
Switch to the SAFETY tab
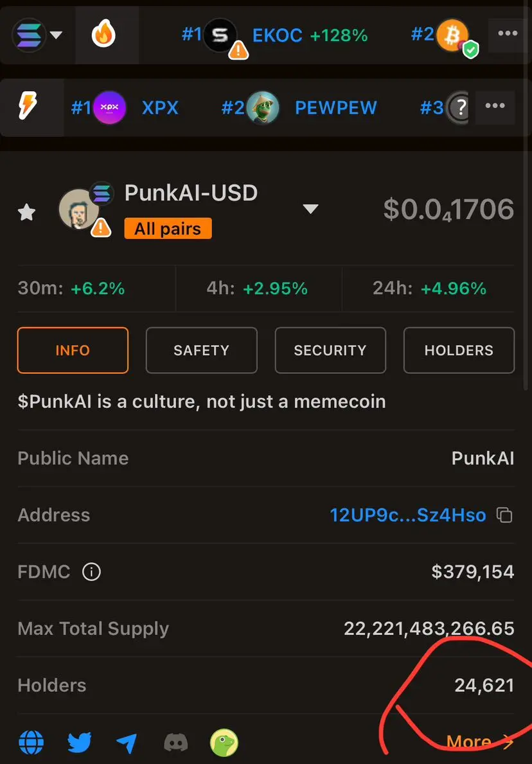tap(201, 350)
